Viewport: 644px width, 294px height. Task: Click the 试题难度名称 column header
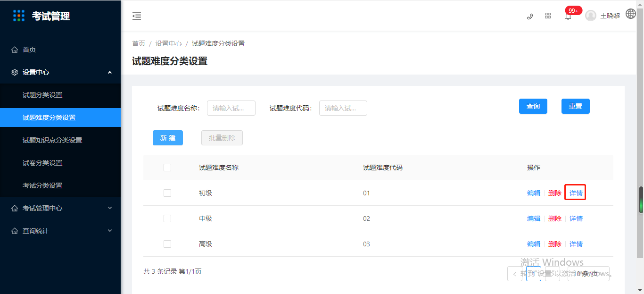click(219, 168)
